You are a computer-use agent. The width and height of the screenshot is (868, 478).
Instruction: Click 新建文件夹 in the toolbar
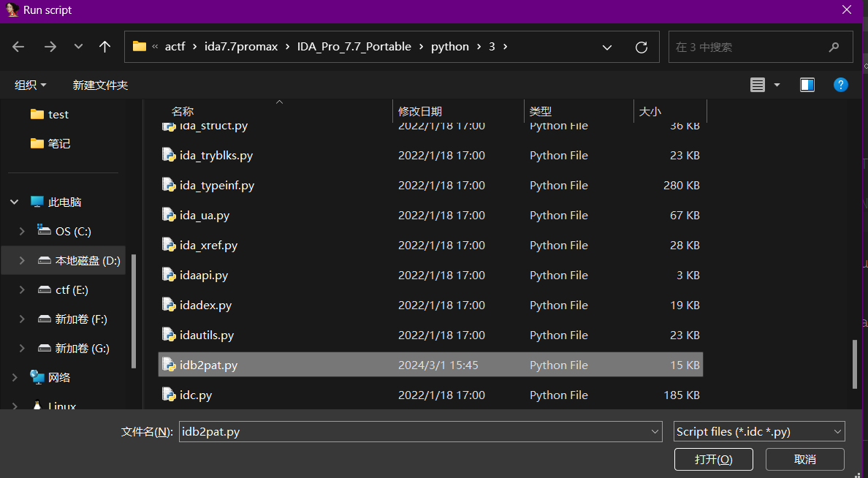click(x=100, y=85)
